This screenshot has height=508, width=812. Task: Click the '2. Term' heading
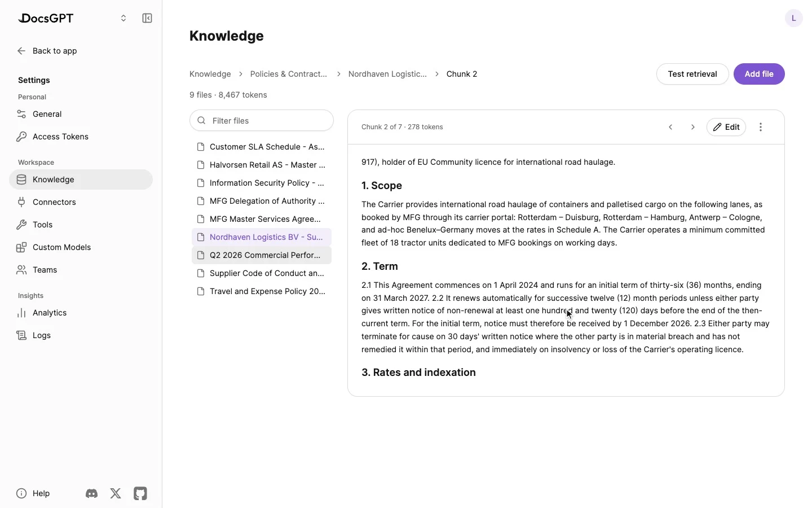[x=379, y=266]
